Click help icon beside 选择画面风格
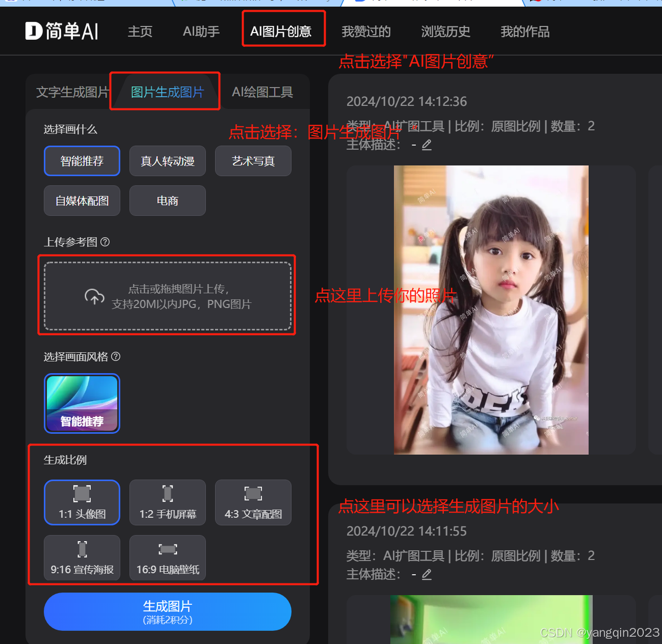The image size is (662, 644). [116, 357]
